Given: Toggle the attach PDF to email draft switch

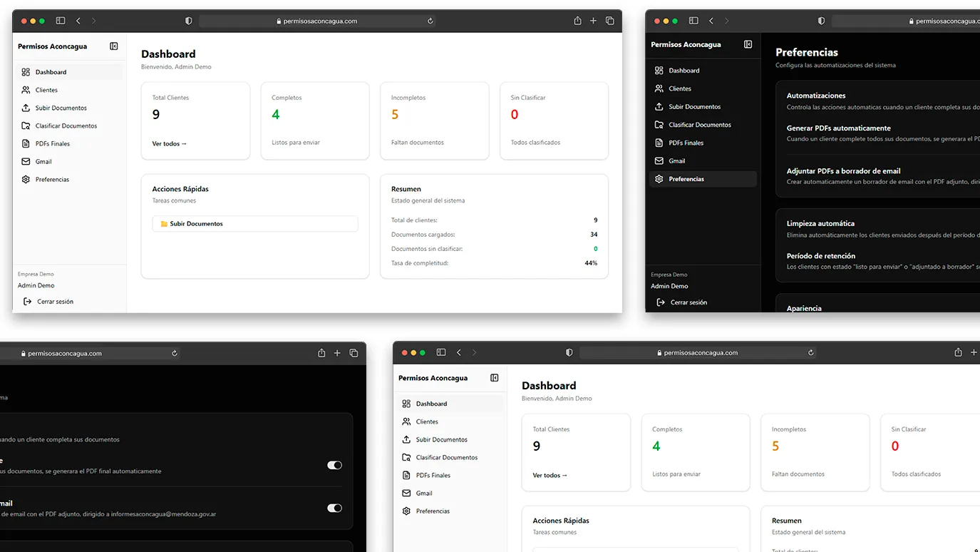Looking at the screenshot, I should (334, 508).
